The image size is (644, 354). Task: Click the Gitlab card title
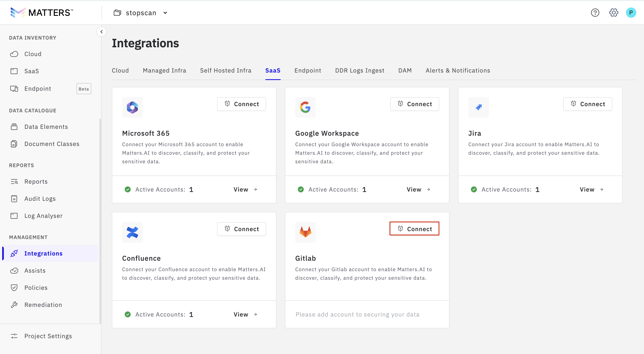305,258
